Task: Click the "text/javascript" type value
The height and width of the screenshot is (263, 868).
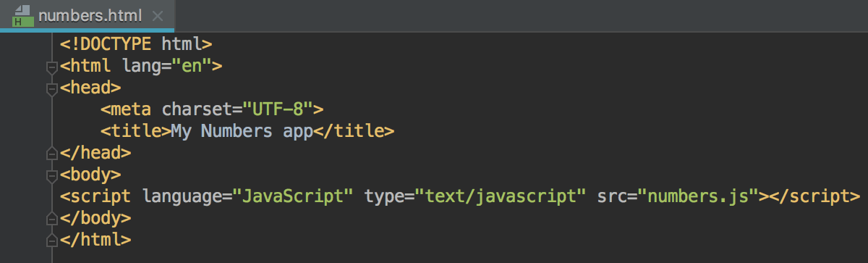Action: tap(501, 196)
